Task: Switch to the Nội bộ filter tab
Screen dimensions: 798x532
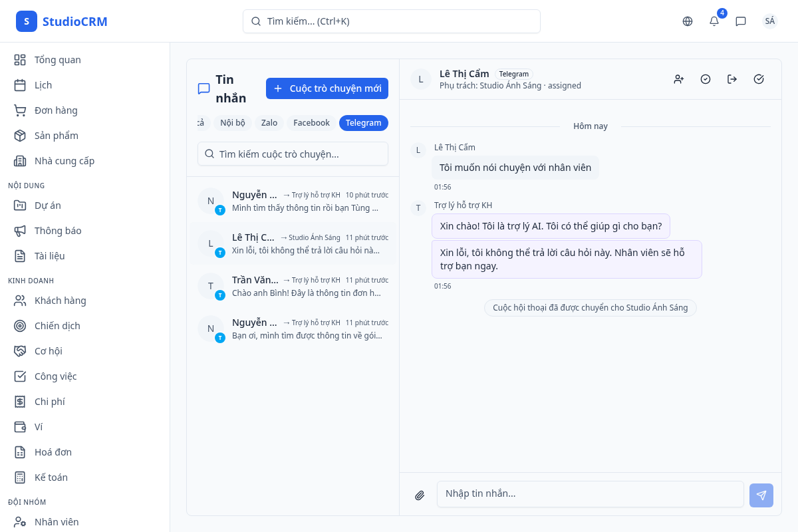Action: [233, 123]
